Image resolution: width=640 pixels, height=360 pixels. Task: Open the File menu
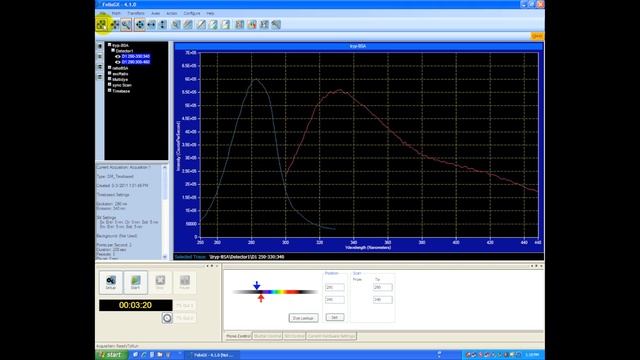point(102,13)
